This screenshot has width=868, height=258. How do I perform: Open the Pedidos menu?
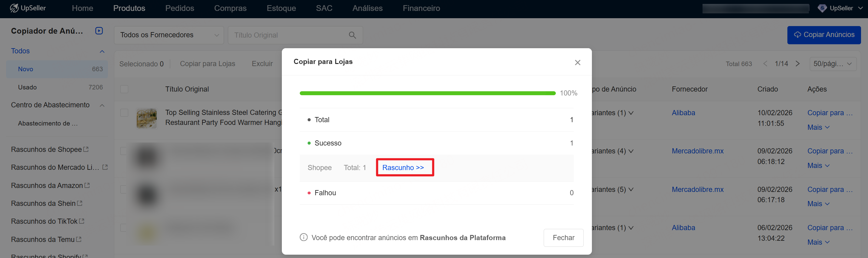179,8
